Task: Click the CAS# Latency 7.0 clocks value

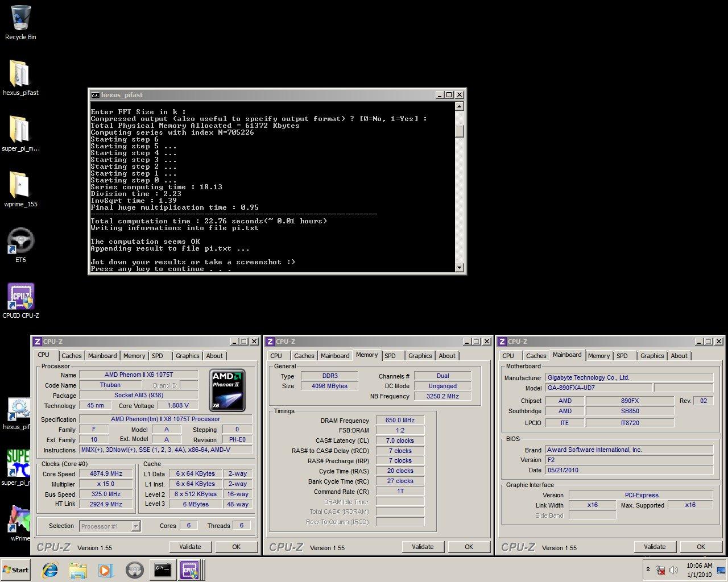Action: [x=400, y=440]
